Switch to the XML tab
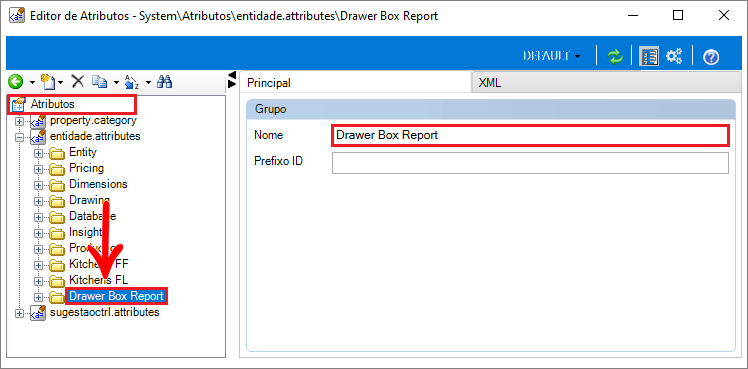This screenshot has width=748, height=369. (606, 83)
